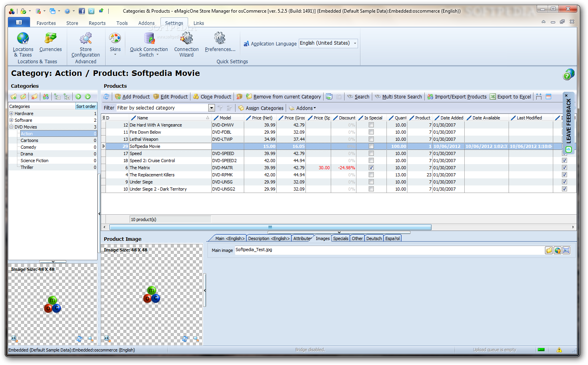588x365 pixels.
Task: Move category down with green arrow
Action: [x=88, y=96]
